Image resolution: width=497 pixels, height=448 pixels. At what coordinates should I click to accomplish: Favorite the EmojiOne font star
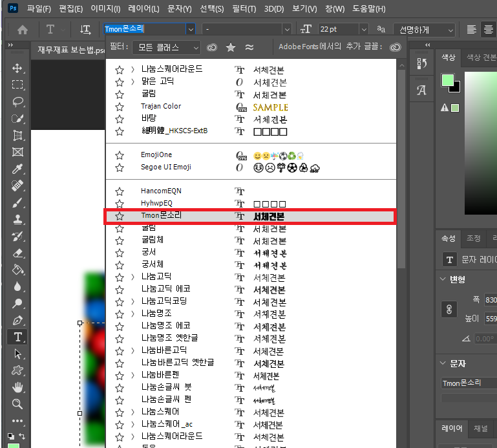tap(120, 155)
